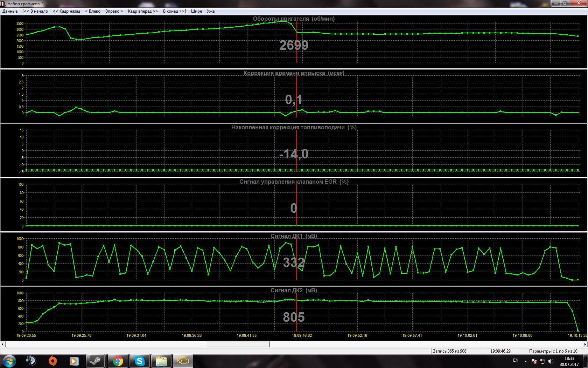Narrow the graph scale with Уже
This screenshot has height=368, width=588.
click(211, 11)
